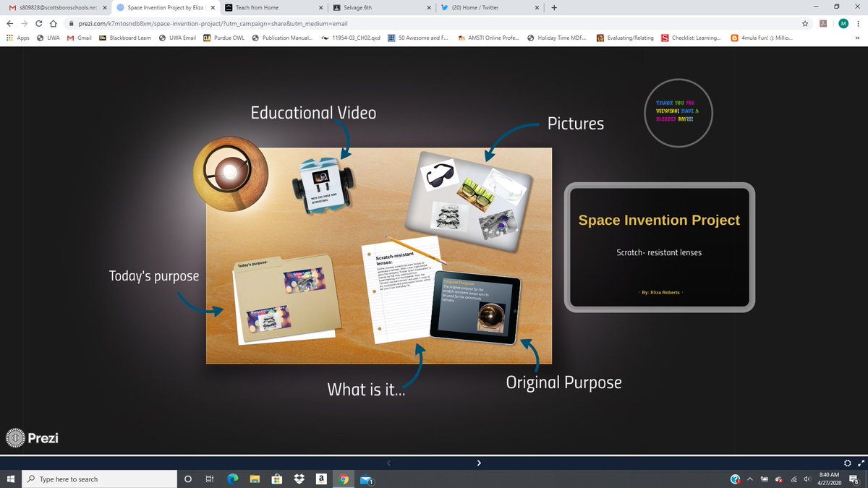Select the Original Purpose topic label
Viewport: 868px width, 488px height.
[x=563, y=382]
